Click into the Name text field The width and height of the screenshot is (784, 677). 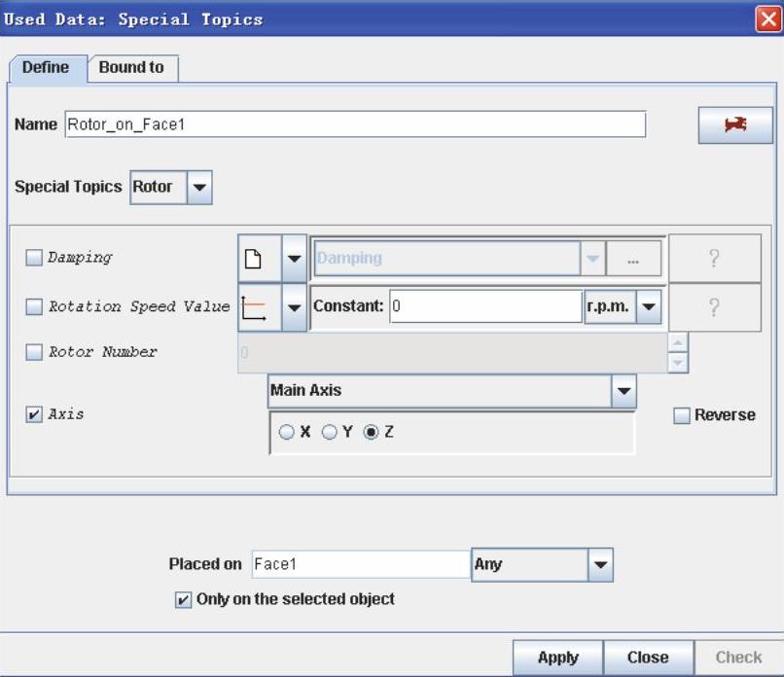355,125
